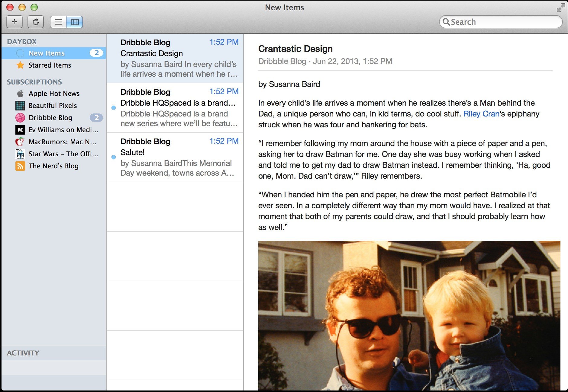Click the article date Jun 22, 2013 line
This screenshot has height=392, width=568.
(325, 61)
